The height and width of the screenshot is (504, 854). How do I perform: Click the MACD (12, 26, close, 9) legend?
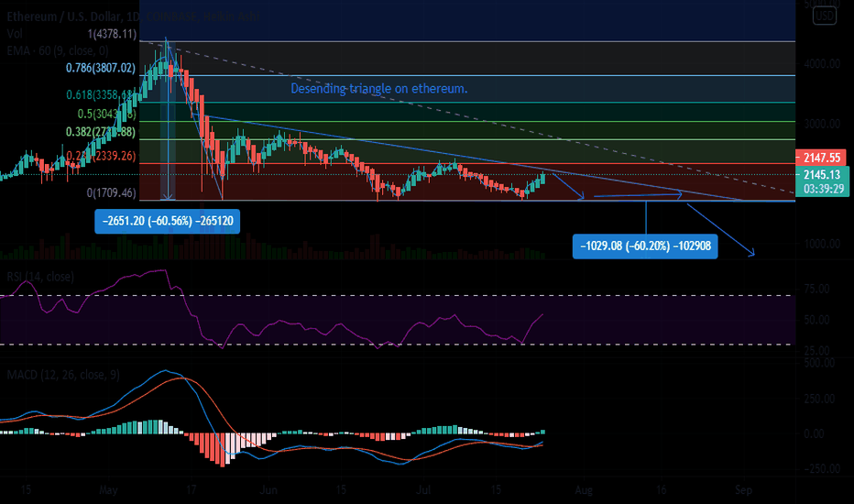(x=63, y=375)
